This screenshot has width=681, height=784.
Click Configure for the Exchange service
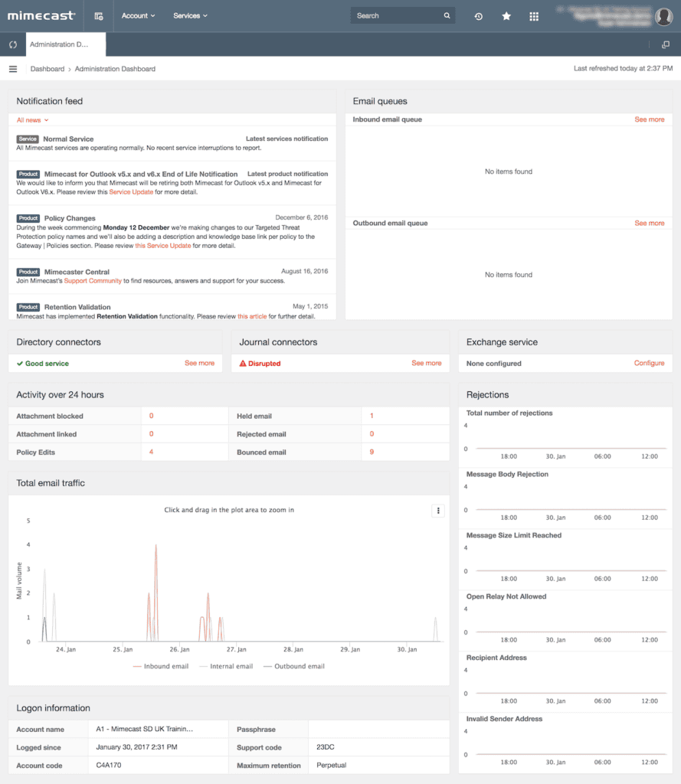point(649,363)
